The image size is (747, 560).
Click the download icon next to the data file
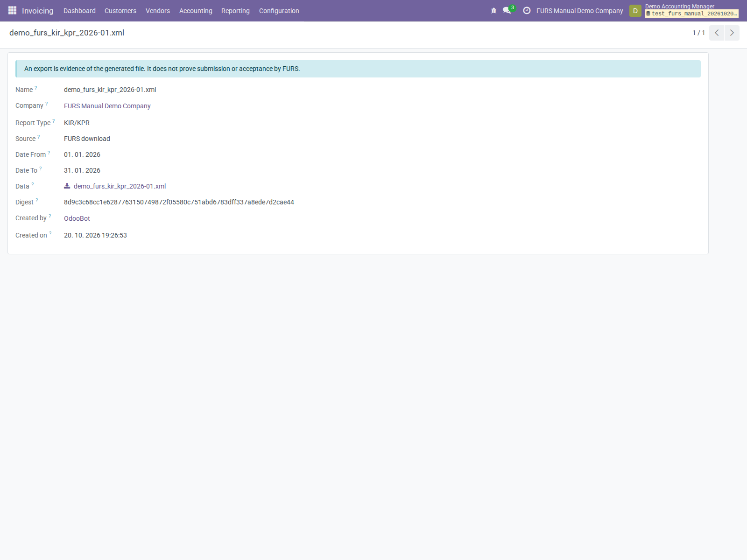click(x=67, y=186)
